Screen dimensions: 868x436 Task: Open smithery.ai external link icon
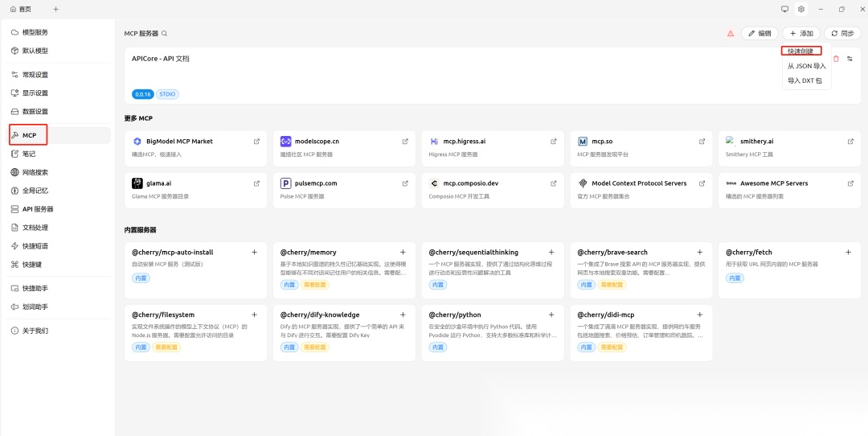click(x=851, y=142)
